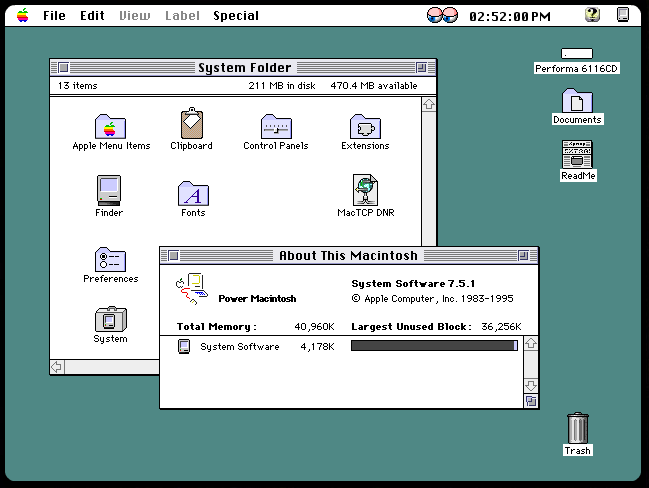Open the Edit menu

click(x=92, y=16)
